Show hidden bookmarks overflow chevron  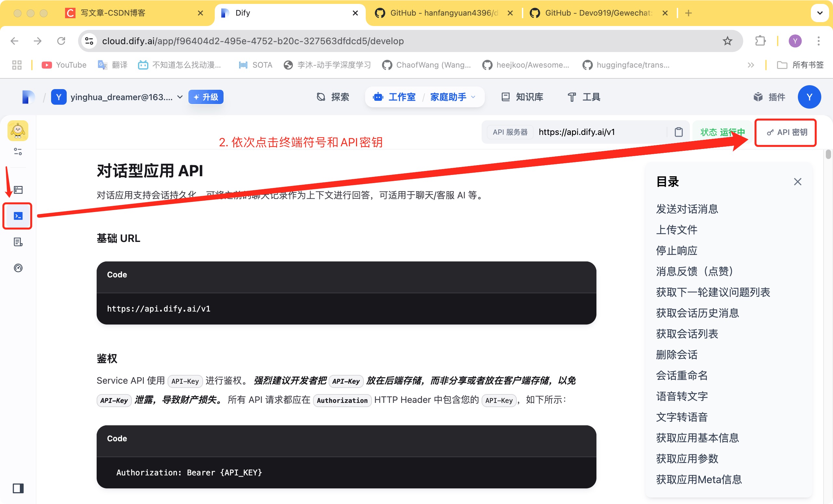[750, 65]
